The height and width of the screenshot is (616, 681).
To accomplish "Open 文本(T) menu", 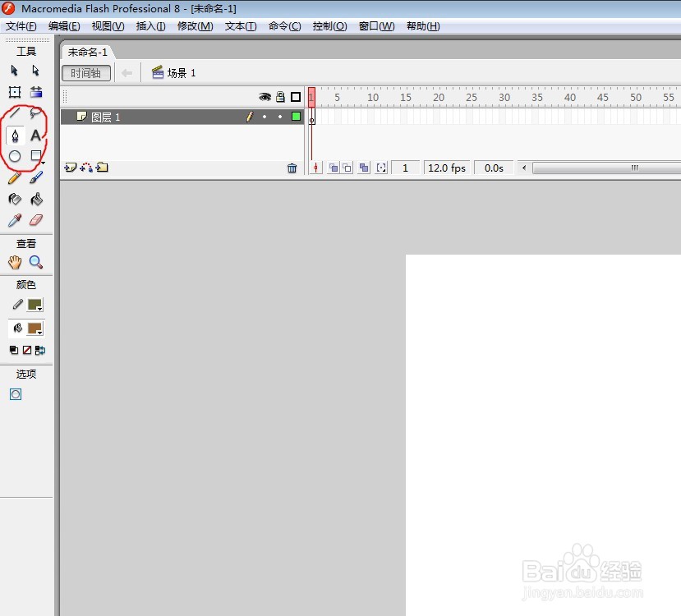I will 241,26.
